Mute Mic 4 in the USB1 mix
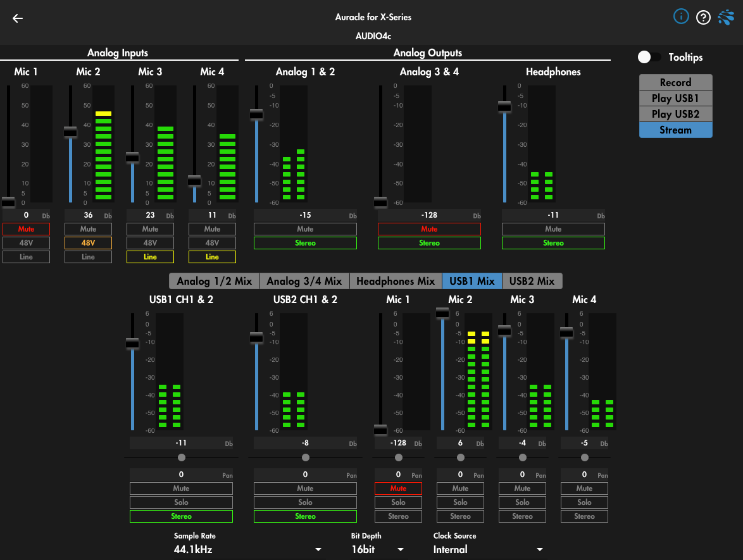This screenshot has width=743, height=560. 584,488
